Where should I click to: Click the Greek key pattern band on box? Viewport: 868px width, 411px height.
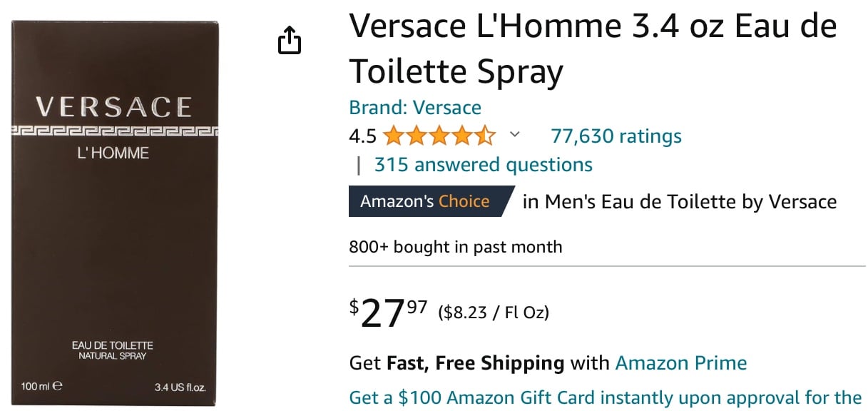tap(114, 131)
